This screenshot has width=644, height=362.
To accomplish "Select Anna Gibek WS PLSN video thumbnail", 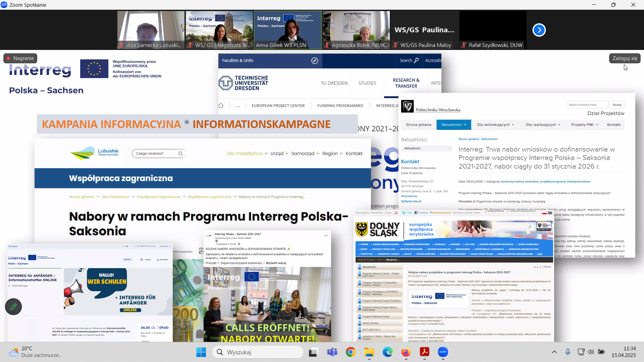I will click(x=288, y=30).
